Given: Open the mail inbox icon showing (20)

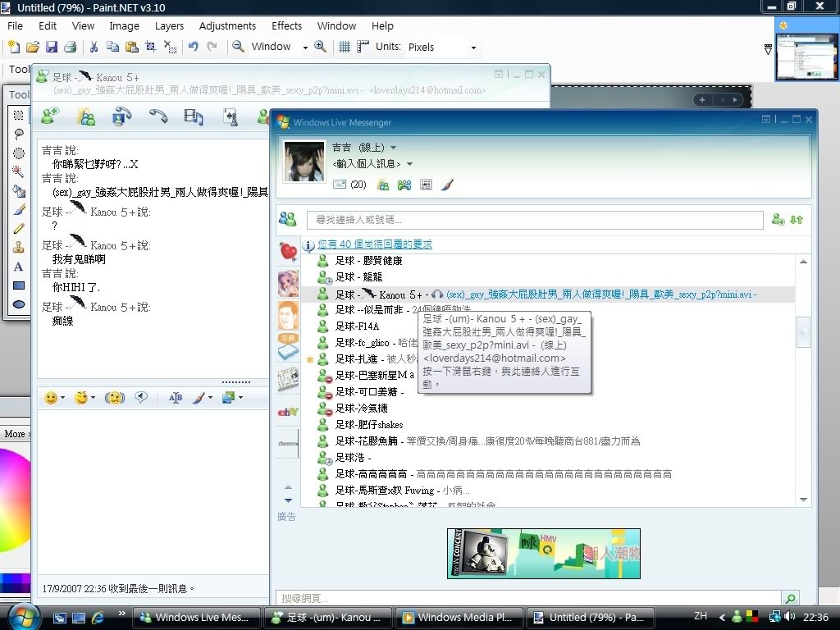Looking at the screenshot, I should (x=349, y=185).
